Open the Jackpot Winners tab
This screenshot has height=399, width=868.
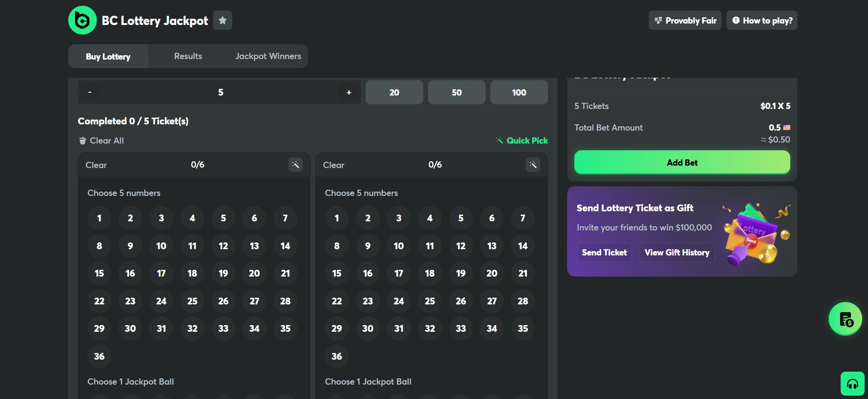coord(268,56)
